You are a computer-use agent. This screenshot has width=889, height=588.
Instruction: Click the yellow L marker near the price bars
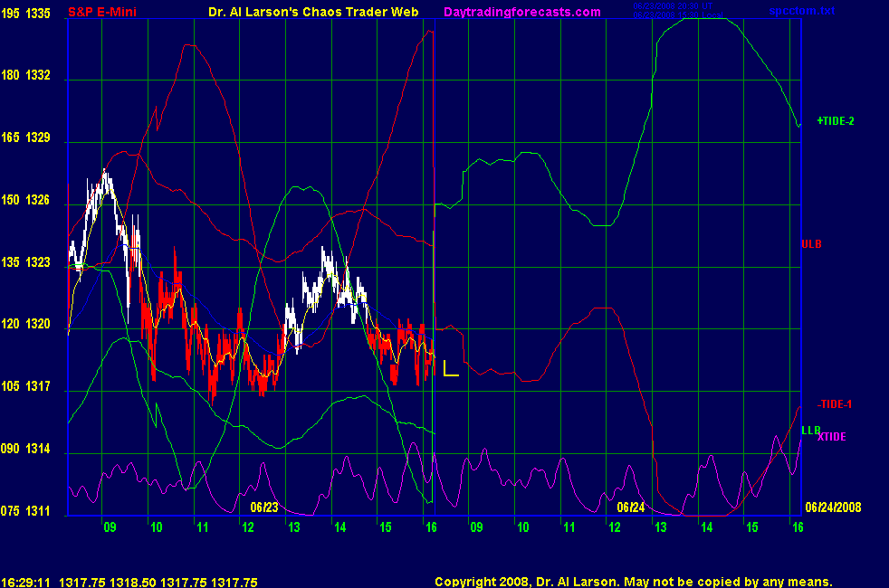[x=451, y=368]
